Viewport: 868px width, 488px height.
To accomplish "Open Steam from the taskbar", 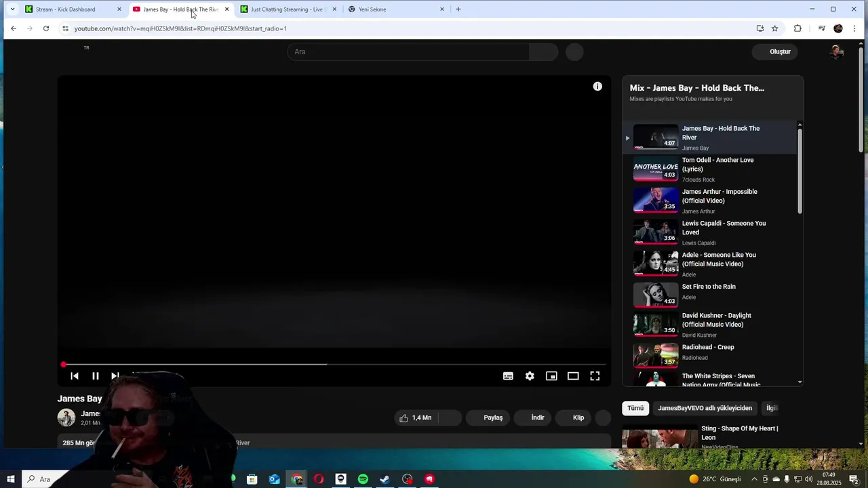I will [x=384, y=479].
